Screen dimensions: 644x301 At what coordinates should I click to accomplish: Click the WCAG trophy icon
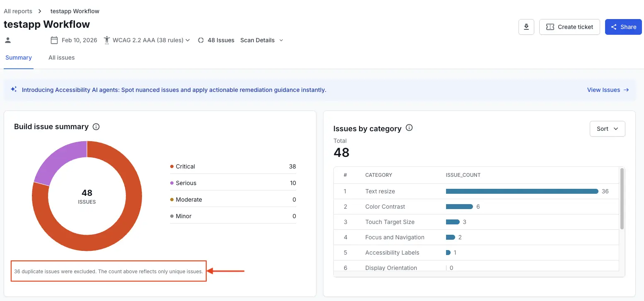[x=107, y=40]
